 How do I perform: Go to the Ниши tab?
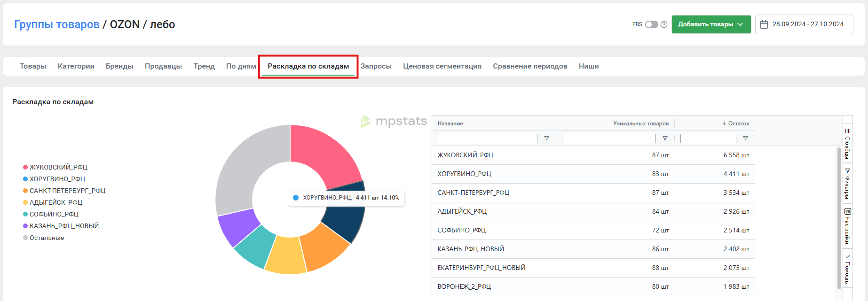coord(589,66)
